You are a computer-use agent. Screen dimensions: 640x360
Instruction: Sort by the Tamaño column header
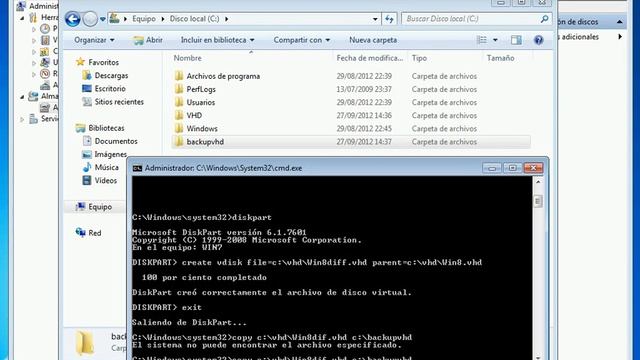(x=500, y=58)
